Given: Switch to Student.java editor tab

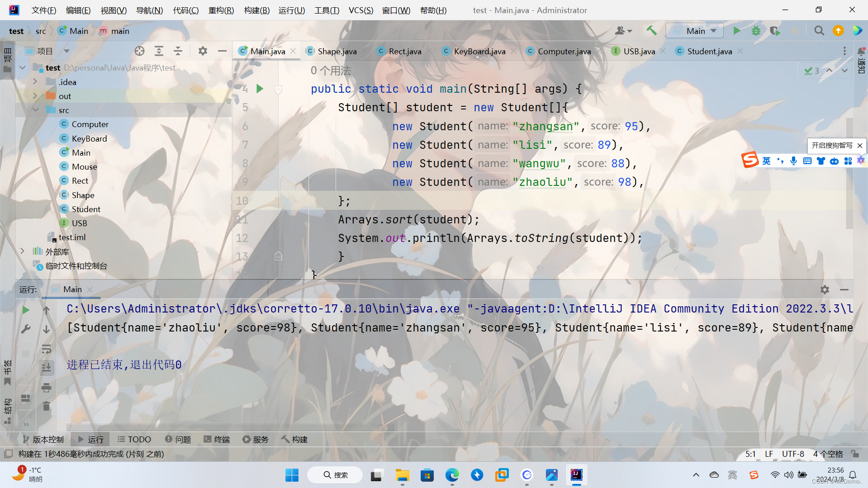Looking at the screenshot, I should coord(709,51).
